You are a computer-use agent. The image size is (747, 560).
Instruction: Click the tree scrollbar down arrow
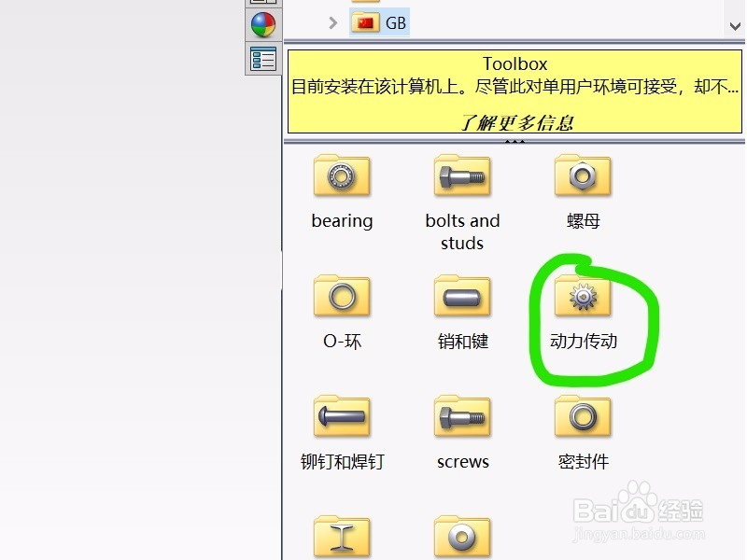735,27
